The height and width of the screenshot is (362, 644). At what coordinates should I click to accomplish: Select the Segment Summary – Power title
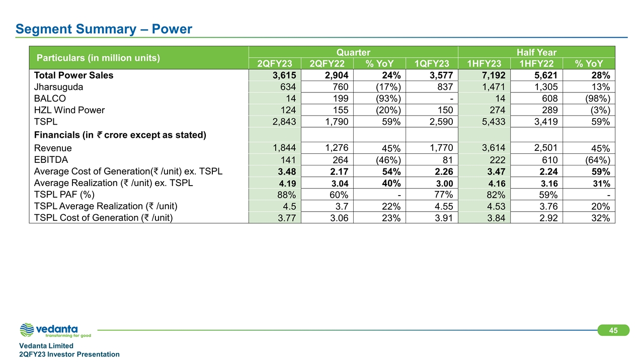tap(104, 29)
